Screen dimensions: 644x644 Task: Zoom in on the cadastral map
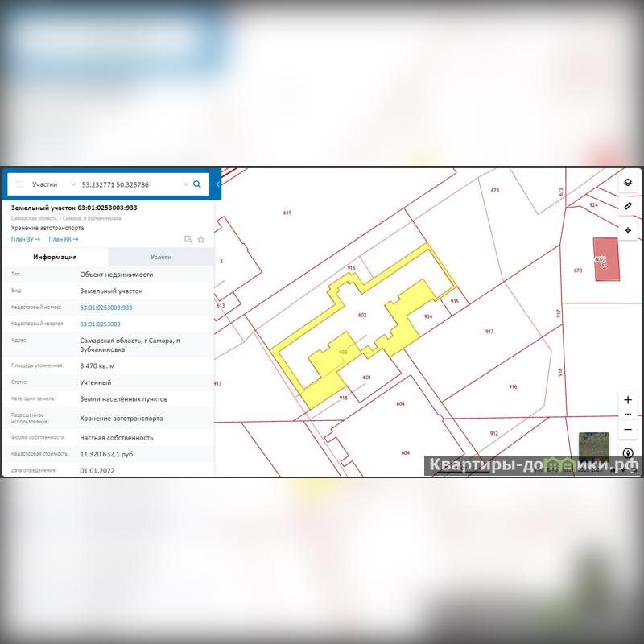click(628, 400)
